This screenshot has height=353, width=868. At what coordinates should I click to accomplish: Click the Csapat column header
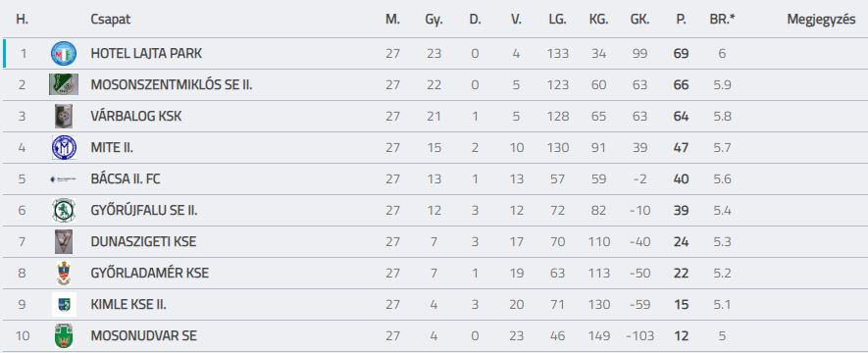111,20
